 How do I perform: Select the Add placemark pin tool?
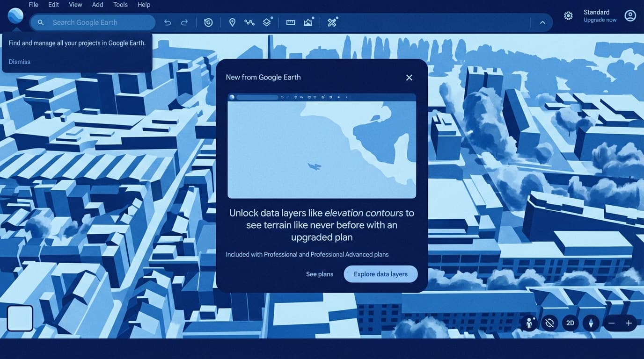(232, 22)
